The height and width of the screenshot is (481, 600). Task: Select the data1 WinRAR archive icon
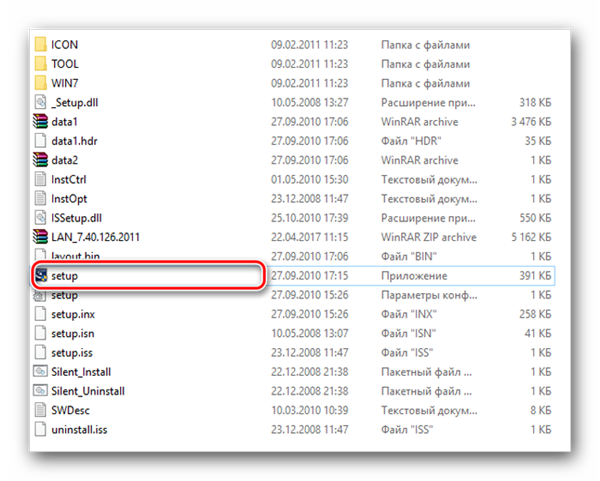pos(40,121)
